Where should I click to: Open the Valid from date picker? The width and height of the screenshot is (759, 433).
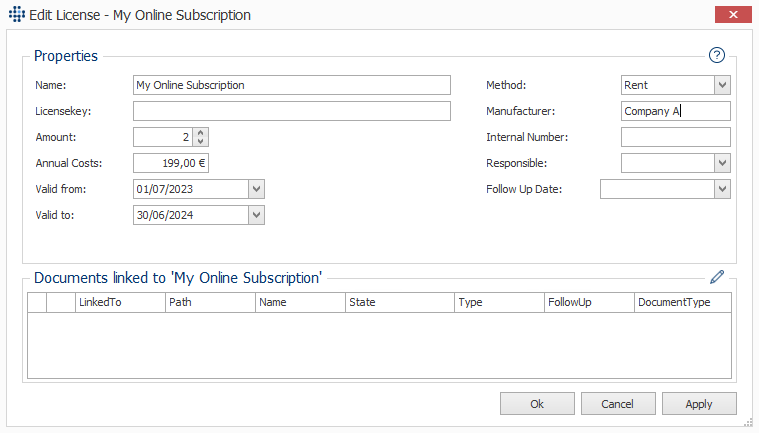click(x=257, y=189)
